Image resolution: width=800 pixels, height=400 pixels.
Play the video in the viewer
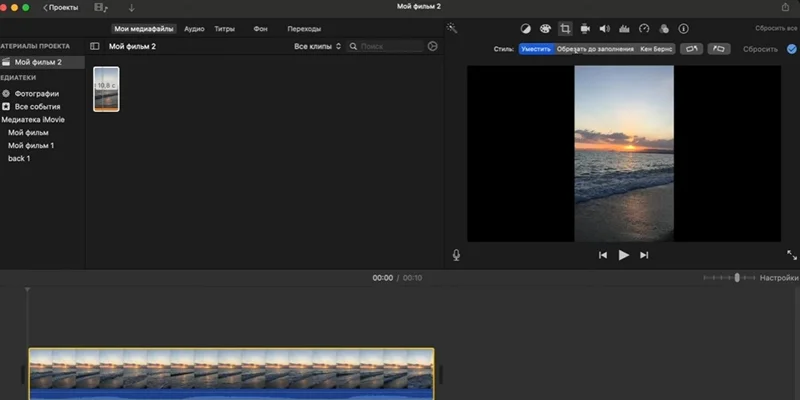pyautogui.click(x=623, y=255)
